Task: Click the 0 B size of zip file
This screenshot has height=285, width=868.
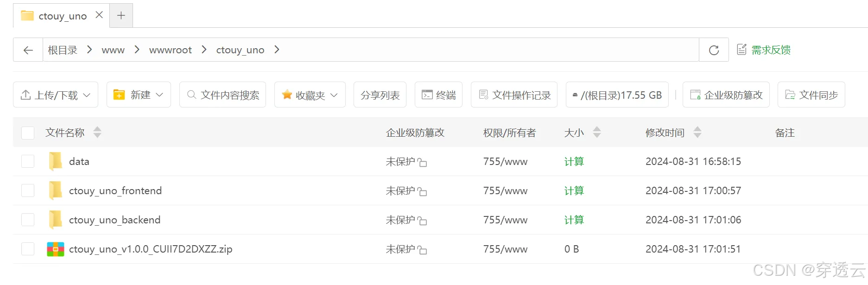Action: pyautogui.click(x=571, y=249)
